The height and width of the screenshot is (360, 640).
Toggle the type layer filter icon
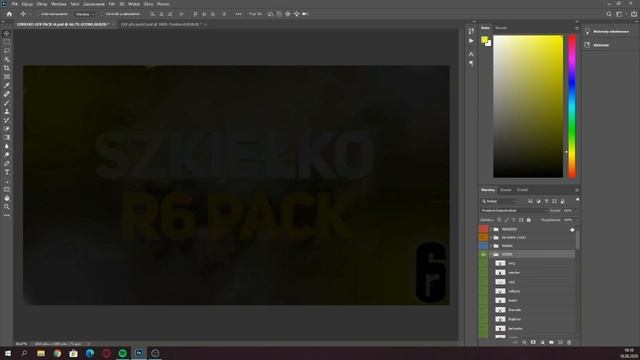(546, 201)
